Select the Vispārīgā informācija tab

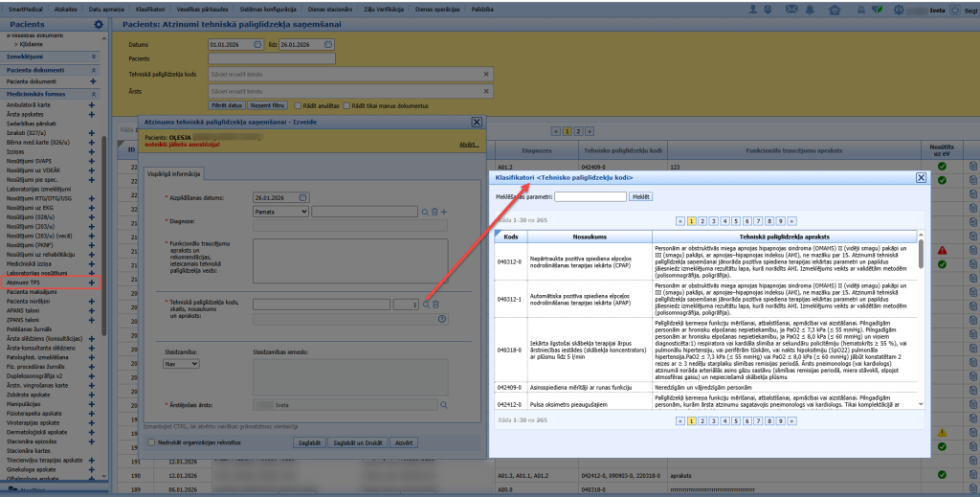tap(174, 173)
